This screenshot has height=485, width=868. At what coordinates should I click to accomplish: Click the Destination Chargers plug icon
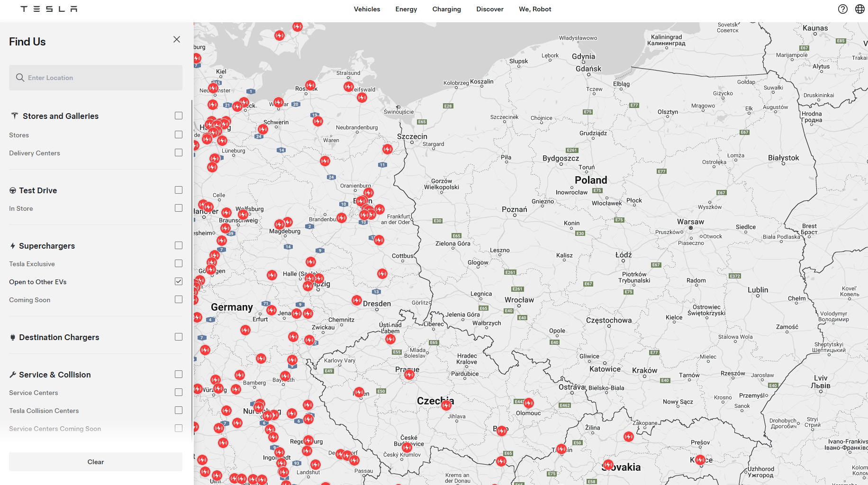coord(13,337)
